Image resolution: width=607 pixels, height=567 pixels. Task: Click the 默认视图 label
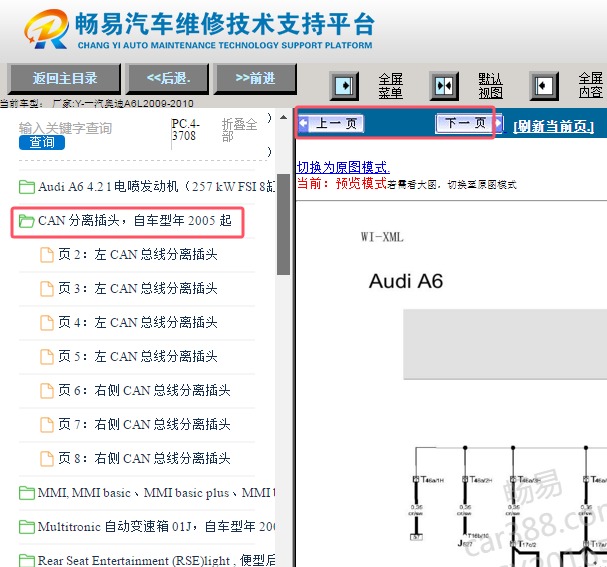click(x=490, y=86)
